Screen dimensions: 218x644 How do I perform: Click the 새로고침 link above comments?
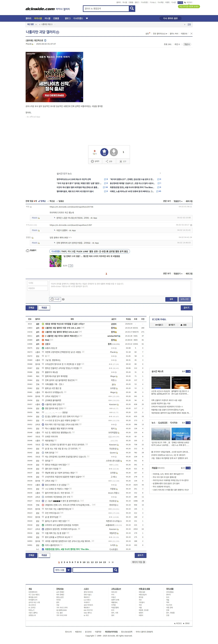pyautogui.click(x=189, y=201)
